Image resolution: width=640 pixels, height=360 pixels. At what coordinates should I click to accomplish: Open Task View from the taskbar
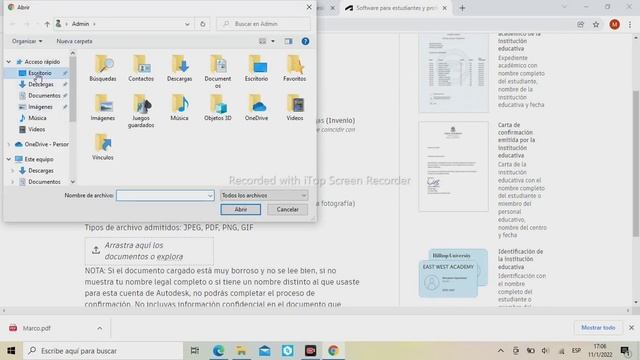195,351
